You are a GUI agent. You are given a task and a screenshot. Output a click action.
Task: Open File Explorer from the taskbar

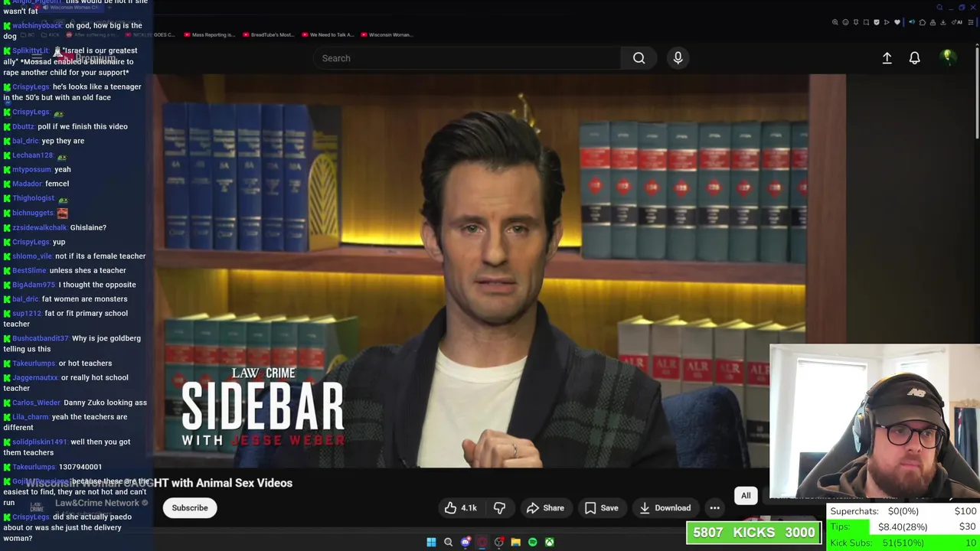pyautogui.click(x=516, y=542)
